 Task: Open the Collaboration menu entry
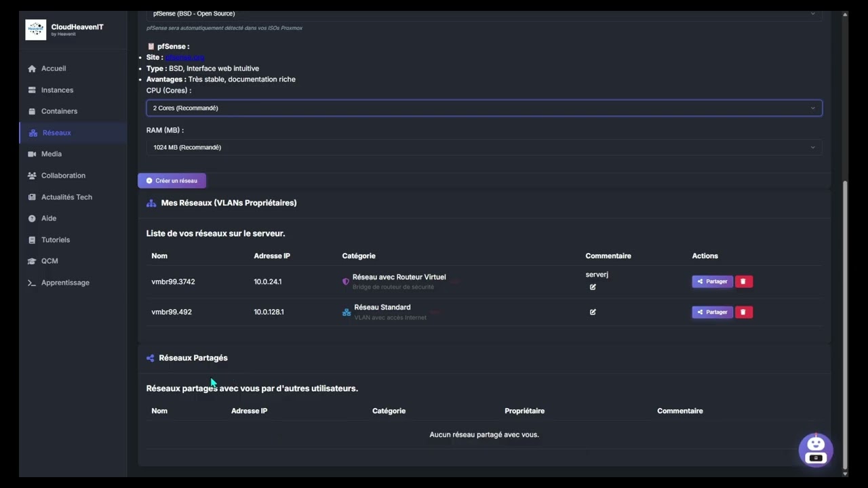click(x=63, y=176)
